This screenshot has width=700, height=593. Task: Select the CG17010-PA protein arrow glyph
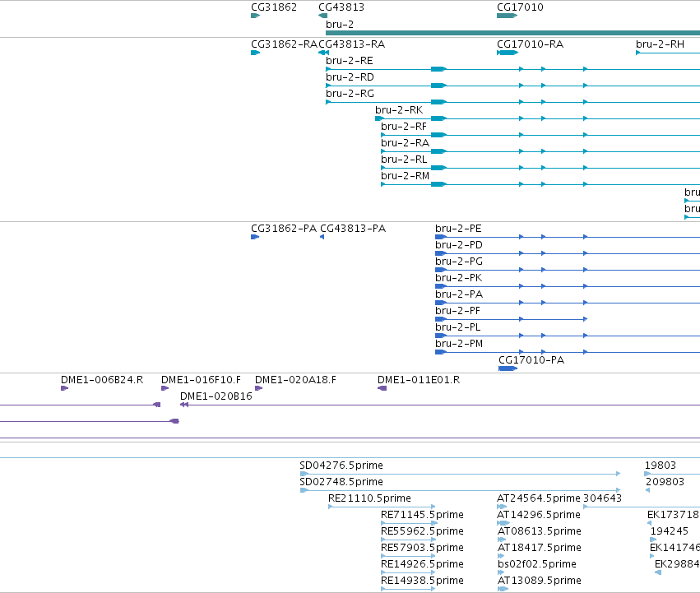508,368
